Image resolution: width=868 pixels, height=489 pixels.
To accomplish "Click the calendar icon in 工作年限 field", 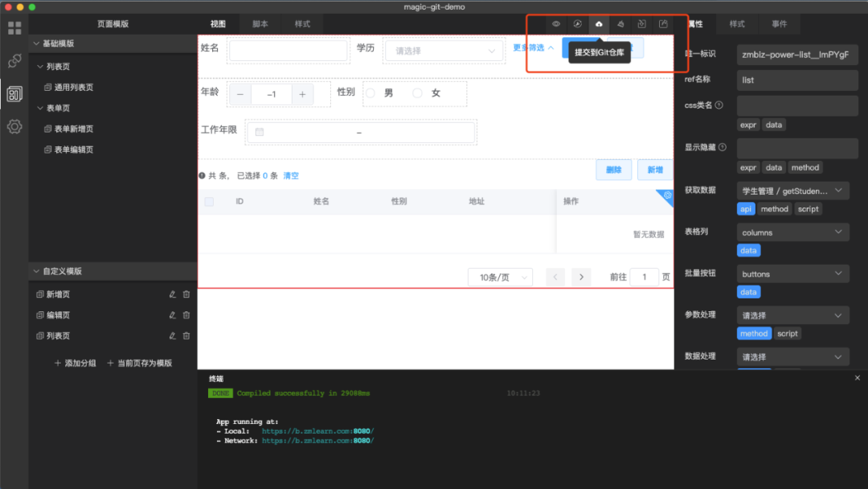I will pos(260,132).
